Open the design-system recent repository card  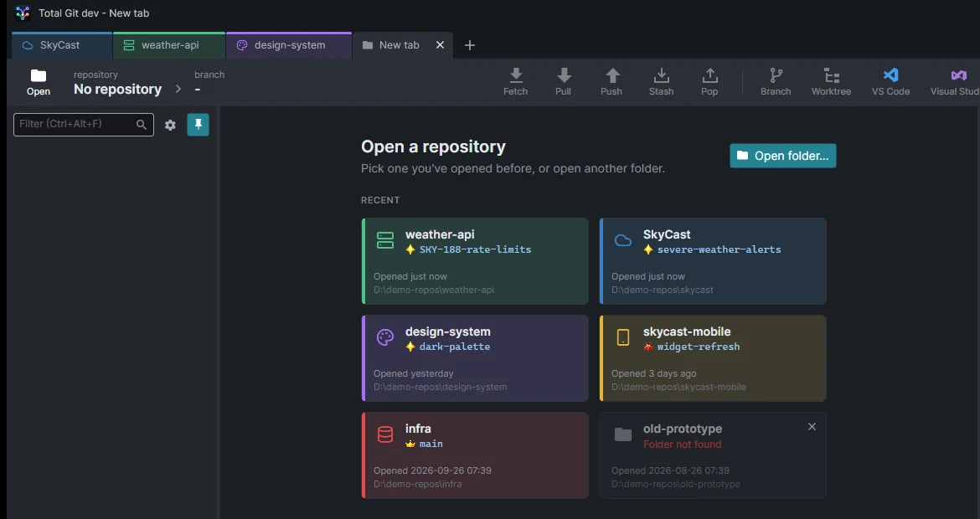tap(475, 358)
